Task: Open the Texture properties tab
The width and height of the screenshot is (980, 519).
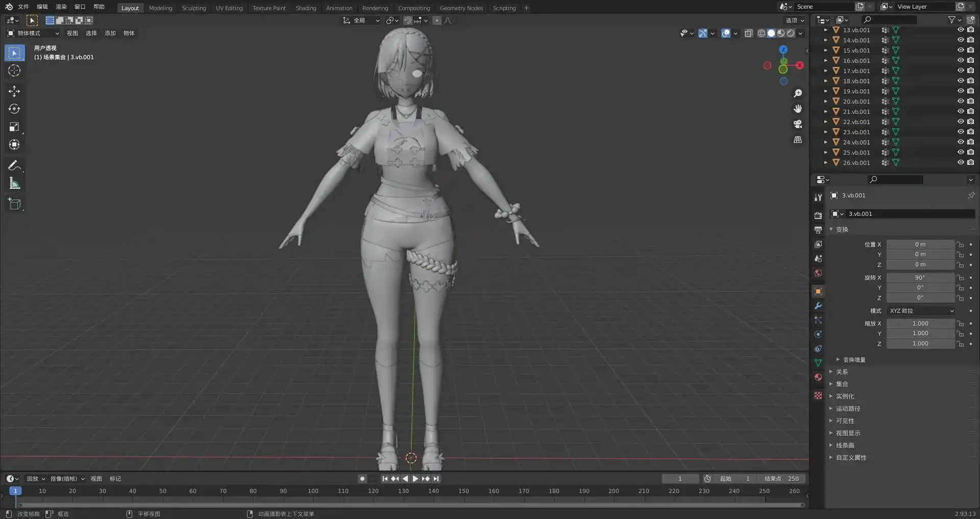Action: [x=818, y=396]
